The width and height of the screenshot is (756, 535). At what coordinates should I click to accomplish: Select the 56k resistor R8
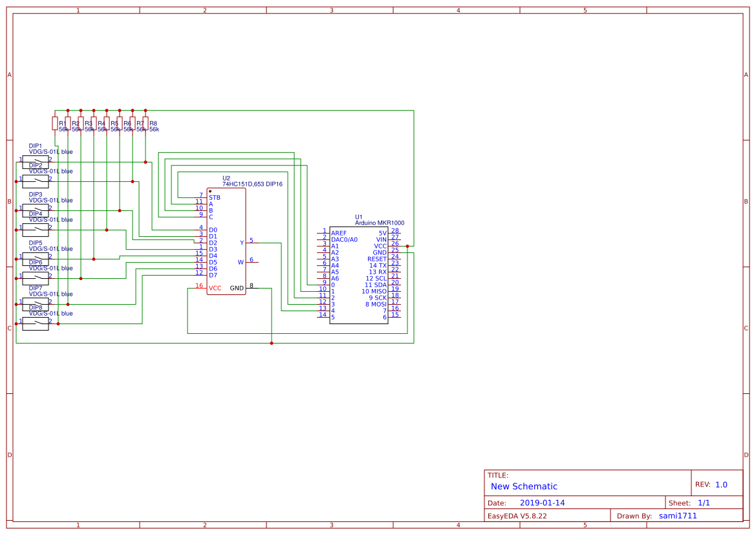point(146,123)
